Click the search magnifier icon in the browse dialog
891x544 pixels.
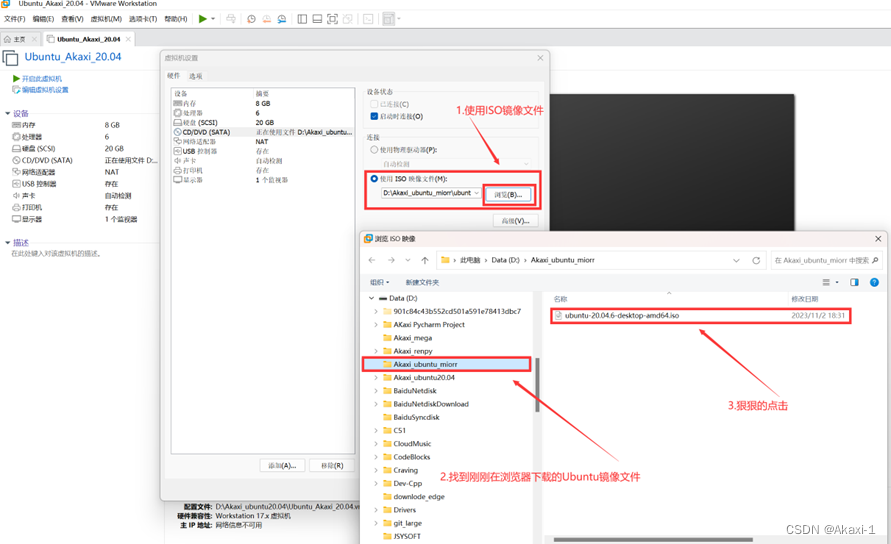(x=875, y=260)
